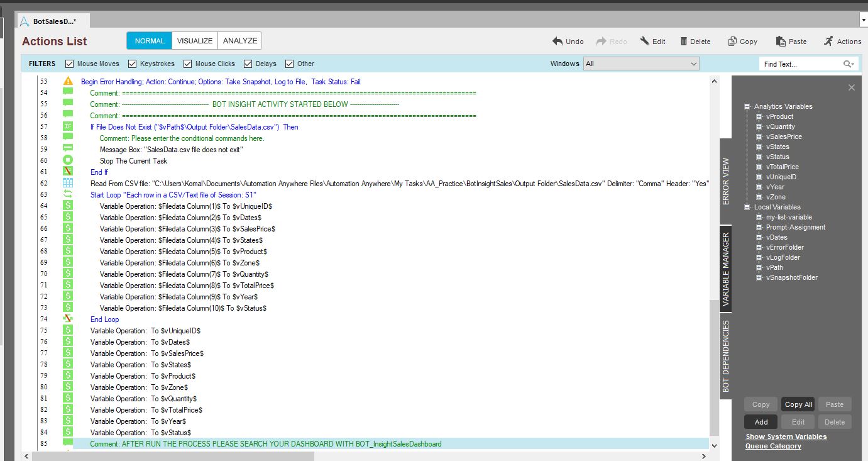Image resolution: width=868 pixels, height=461 pixels.
Task: Uncheck the Mouse Moves filter
Action: tap(70, 64)
